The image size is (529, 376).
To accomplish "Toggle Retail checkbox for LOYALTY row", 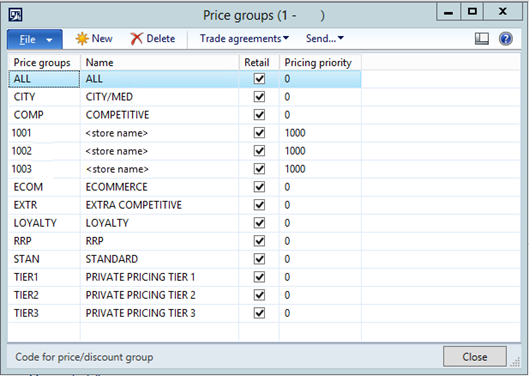I will tap(259, 223).
